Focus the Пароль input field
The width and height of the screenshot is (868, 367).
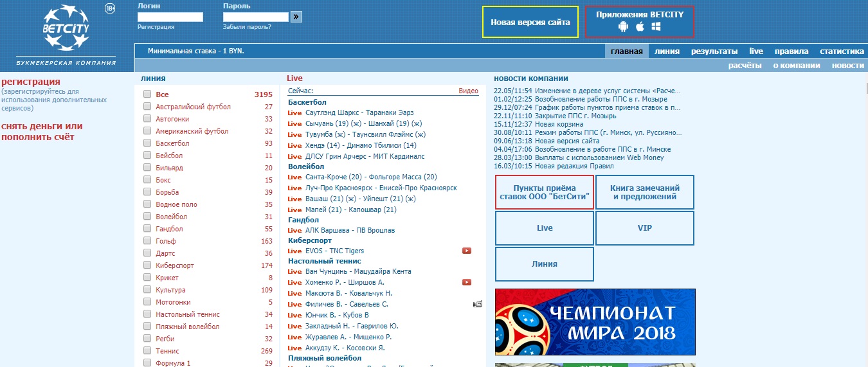[x=256, y=17]
